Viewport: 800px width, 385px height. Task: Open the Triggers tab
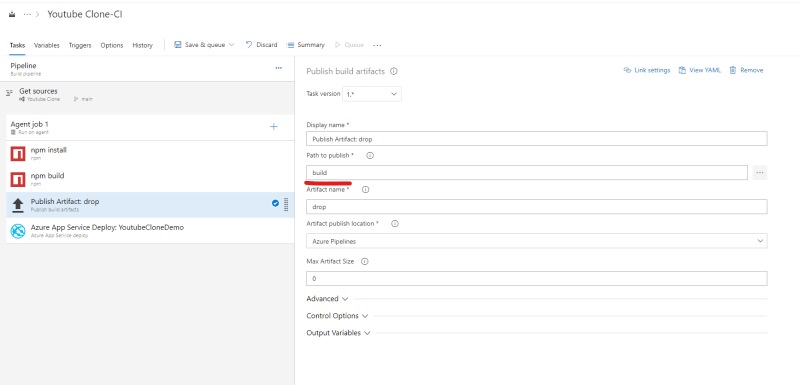coord(80,45)
